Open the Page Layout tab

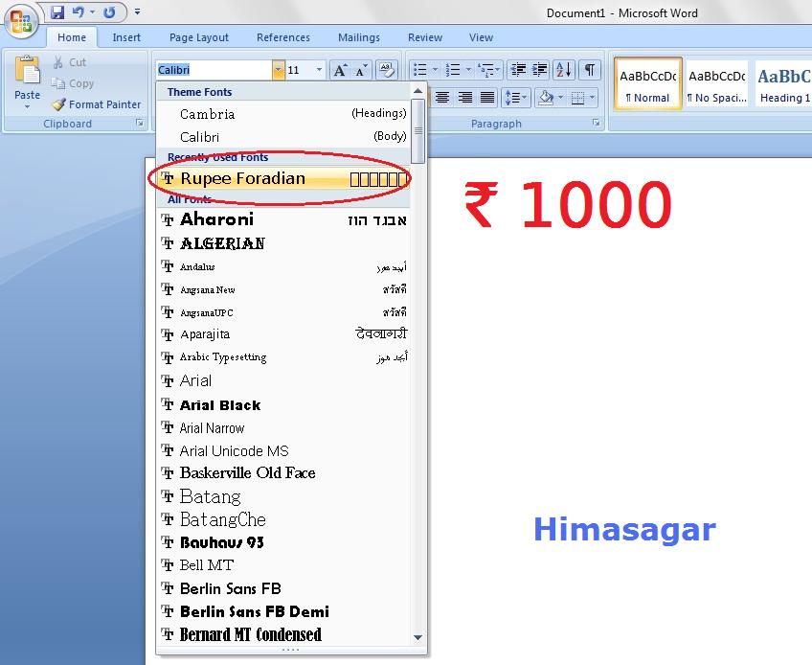pos(199,37)
